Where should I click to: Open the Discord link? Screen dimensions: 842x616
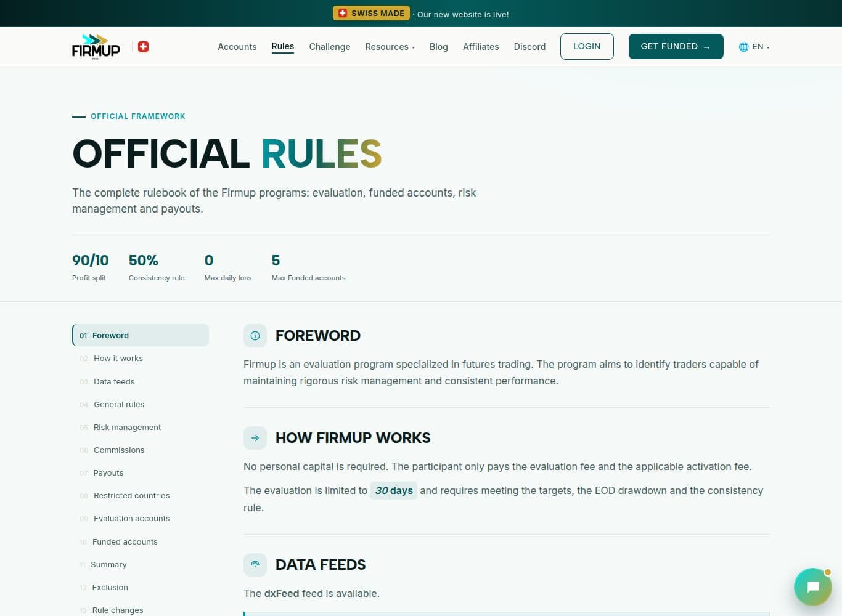(529, 47)
